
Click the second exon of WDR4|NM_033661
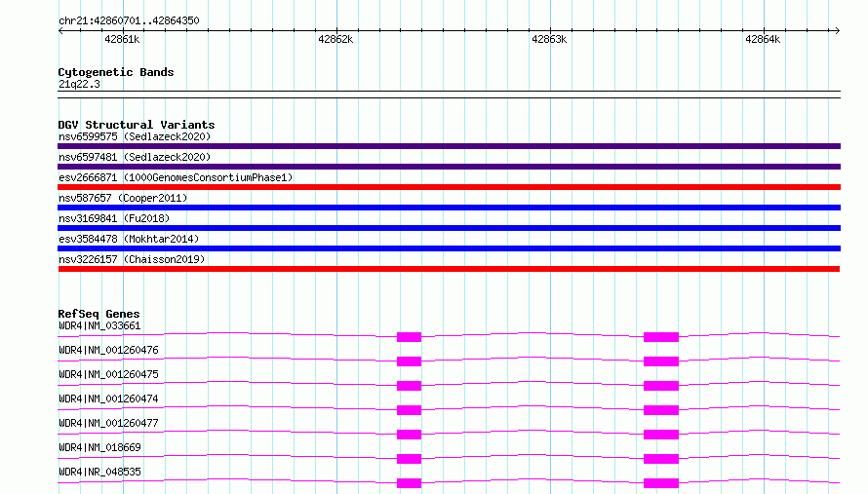[661, 337]
